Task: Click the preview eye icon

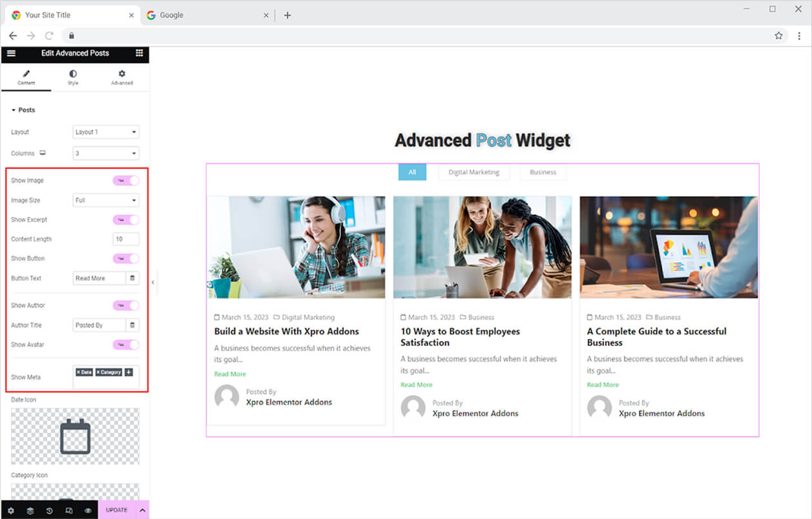Action: pos(88,510)
